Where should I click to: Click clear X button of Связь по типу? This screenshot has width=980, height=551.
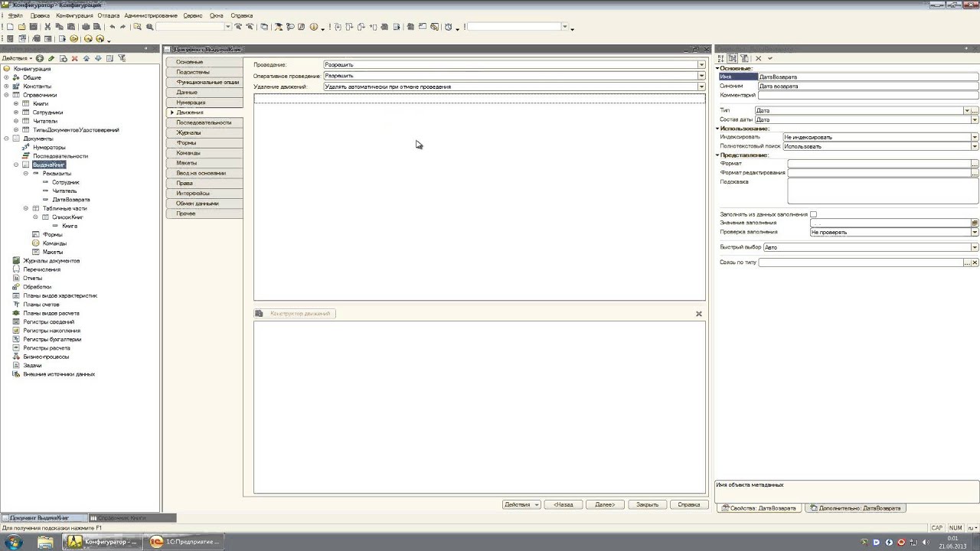pyautogui.click(x=975, y=262)
